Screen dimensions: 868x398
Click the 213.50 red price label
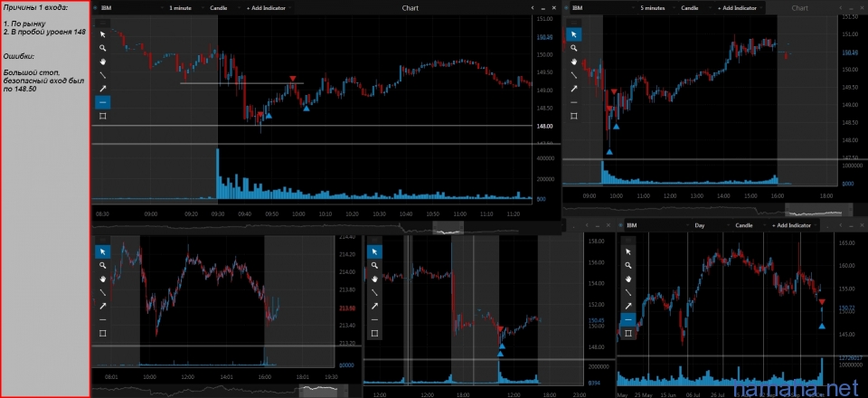(x=346, y=308)
